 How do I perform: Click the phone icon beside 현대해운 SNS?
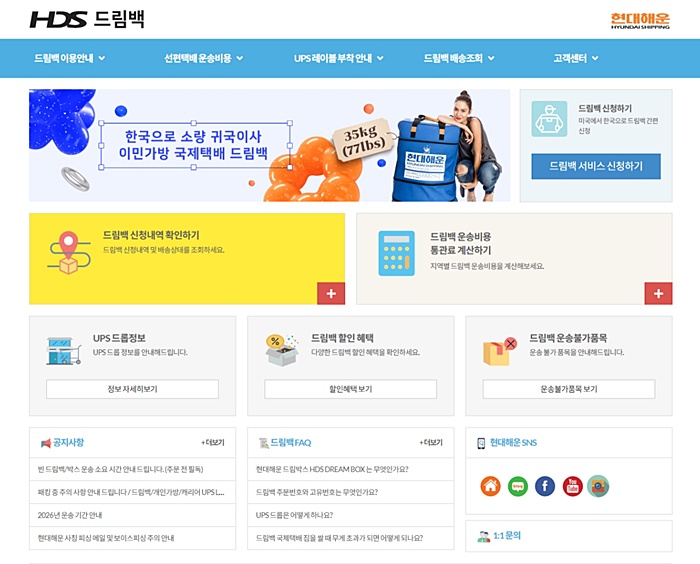[x=481, y=443]
